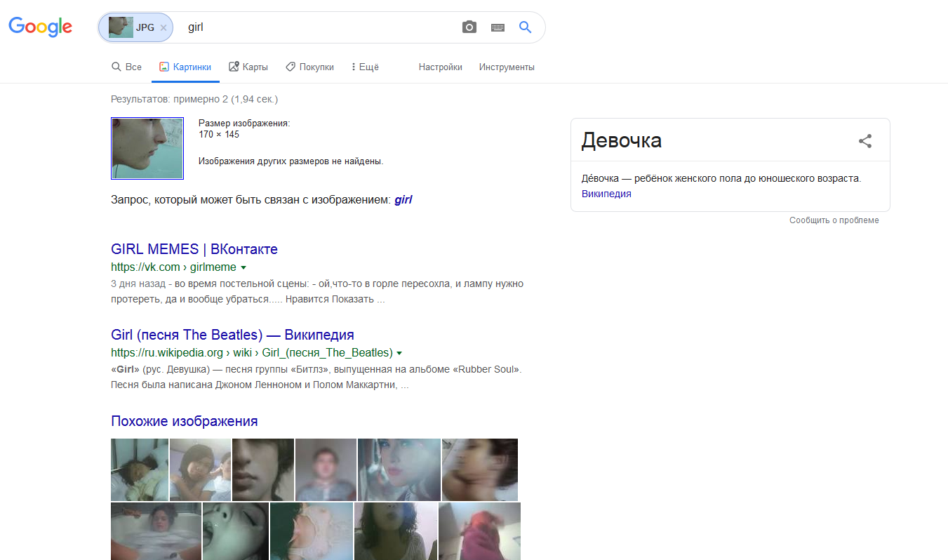Click the JPG image chip thumbnail
The height and width of the screenshot is (560, 948).
(121, 28)
